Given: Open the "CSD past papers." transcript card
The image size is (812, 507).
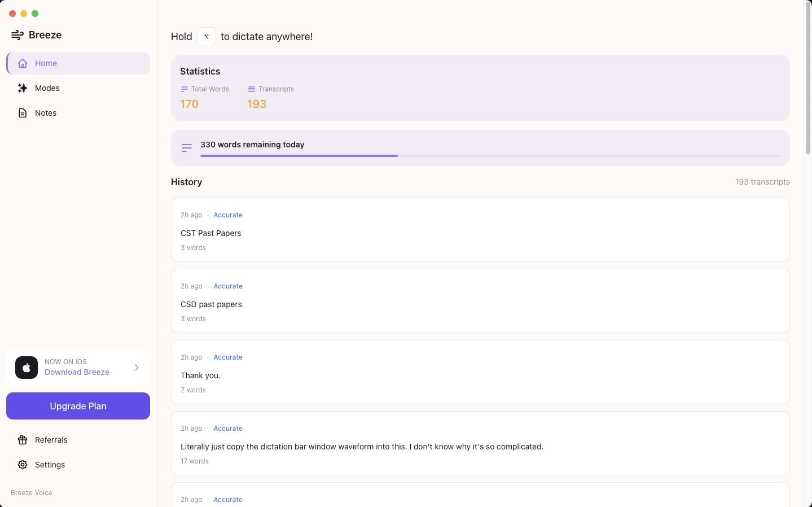Looking at the screenshot, I should [x=480, y=301].
